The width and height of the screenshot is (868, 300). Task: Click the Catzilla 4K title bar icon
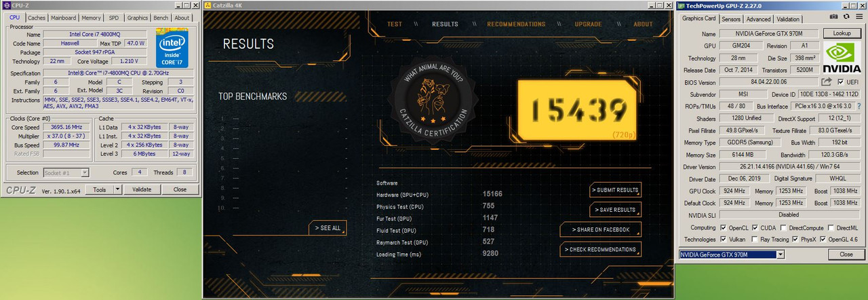click(207, 5)
